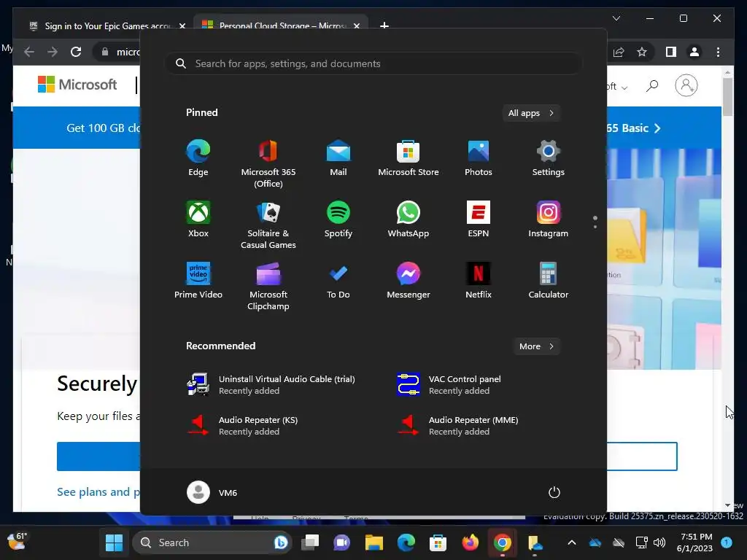Image resolution: width=747 pixels, height=560 pixels.
Task: Open Chrome's three-dot menu
Action: [x=718, y=52]
